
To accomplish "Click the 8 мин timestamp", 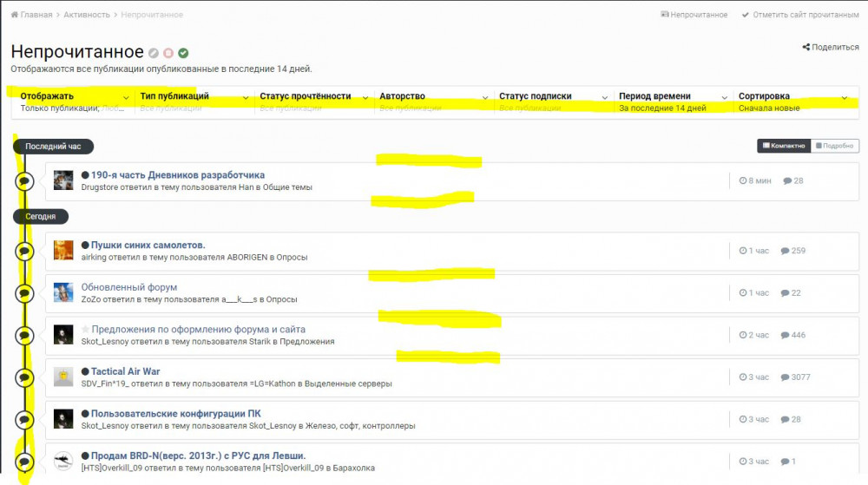I will pos(755,180).
